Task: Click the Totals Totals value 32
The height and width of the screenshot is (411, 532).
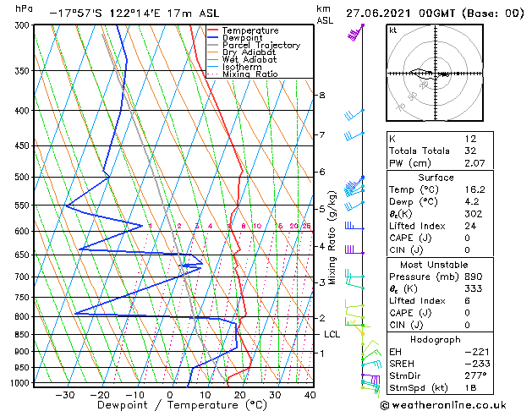Action: [470, 151]
